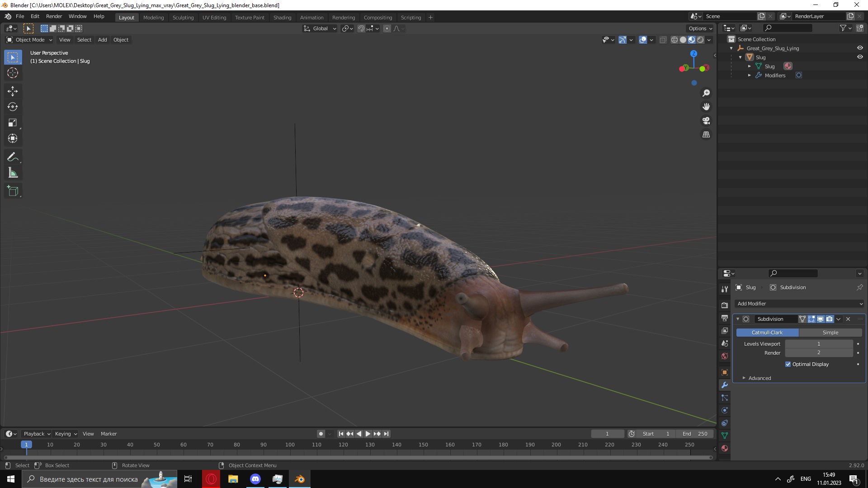Open the Particles properties tab

click(x=725, y=398)
